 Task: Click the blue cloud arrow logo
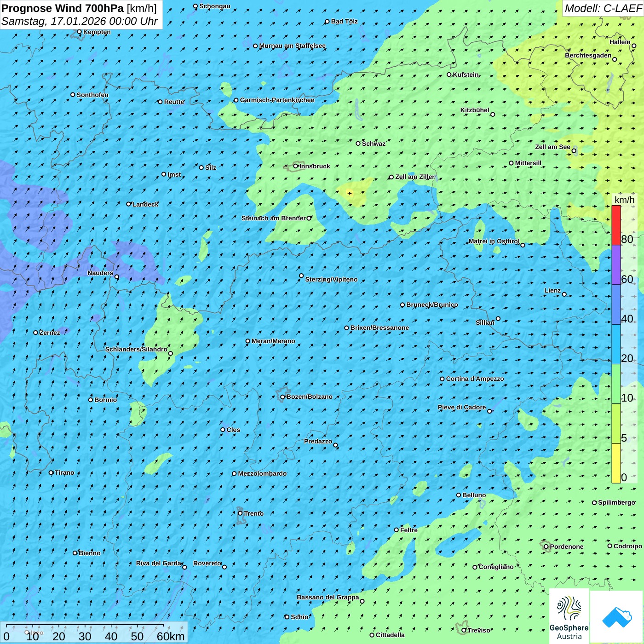coord(616,617)
